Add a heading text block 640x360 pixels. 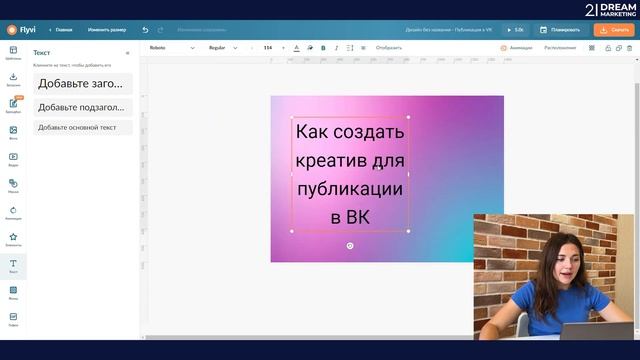(x=83, y=84)
